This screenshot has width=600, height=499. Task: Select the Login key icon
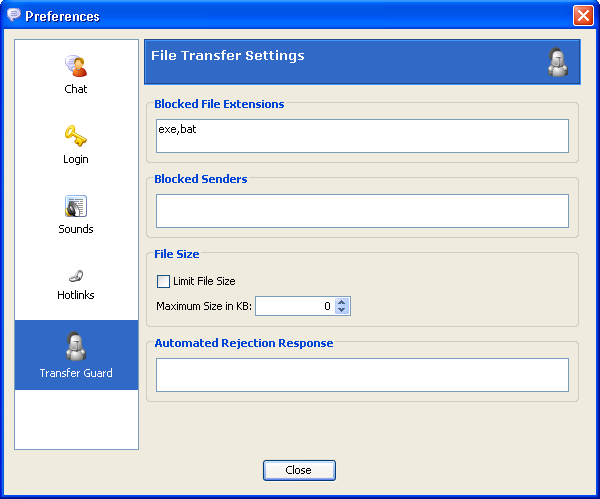(x=76, y=136)
